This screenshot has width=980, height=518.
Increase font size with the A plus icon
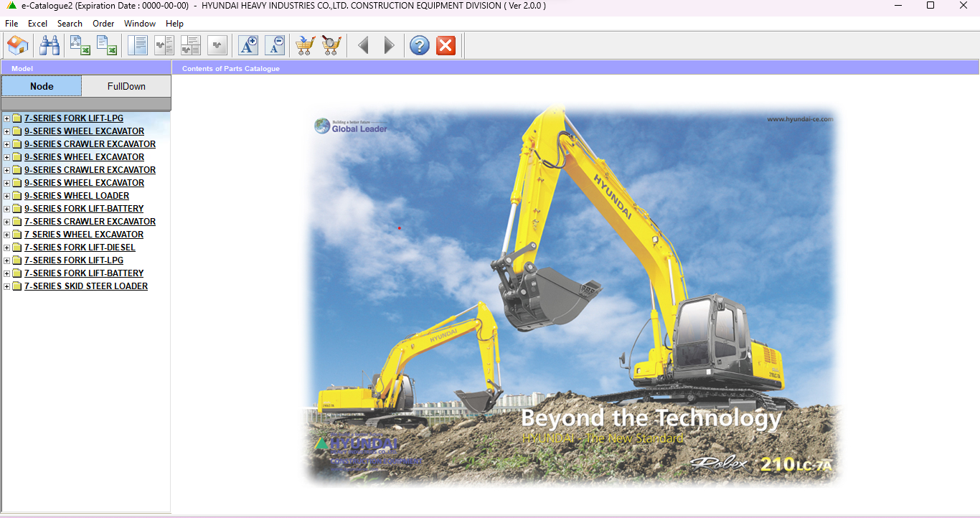tap(248, 46)
